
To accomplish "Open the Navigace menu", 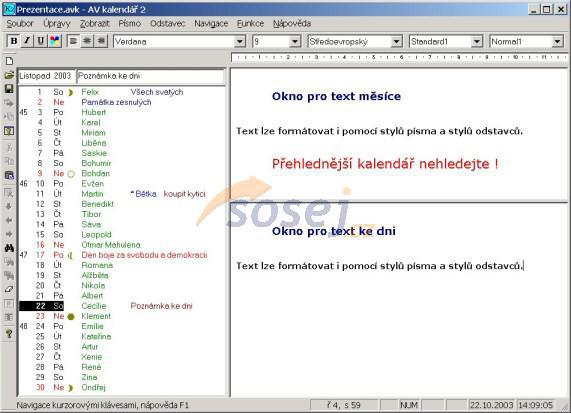I will click(x=211, y=24).
